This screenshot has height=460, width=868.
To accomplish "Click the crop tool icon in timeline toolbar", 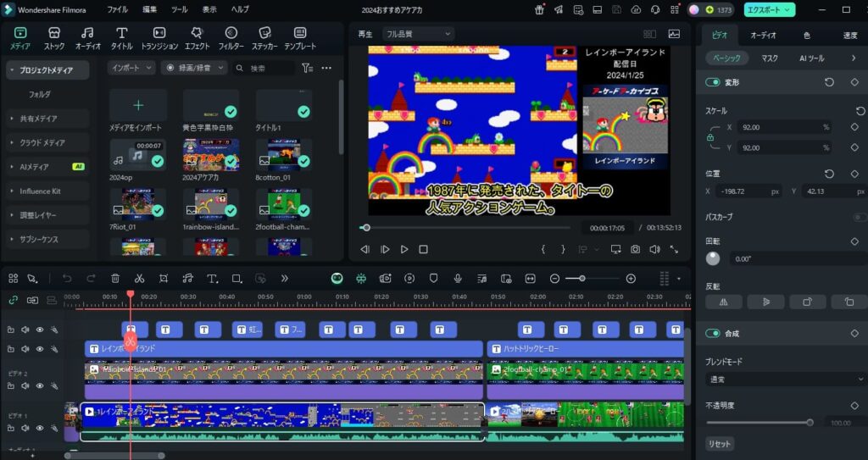I will 164,279.
